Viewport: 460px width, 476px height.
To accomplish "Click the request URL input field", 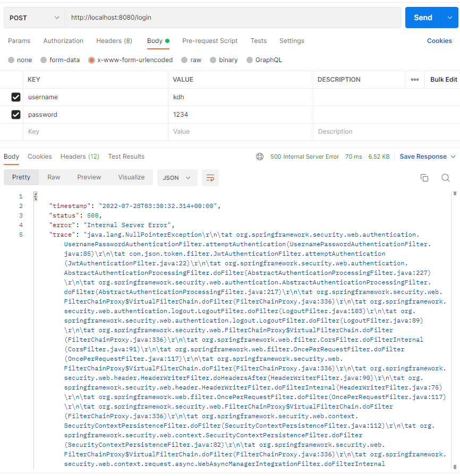I will pos(233,18).
